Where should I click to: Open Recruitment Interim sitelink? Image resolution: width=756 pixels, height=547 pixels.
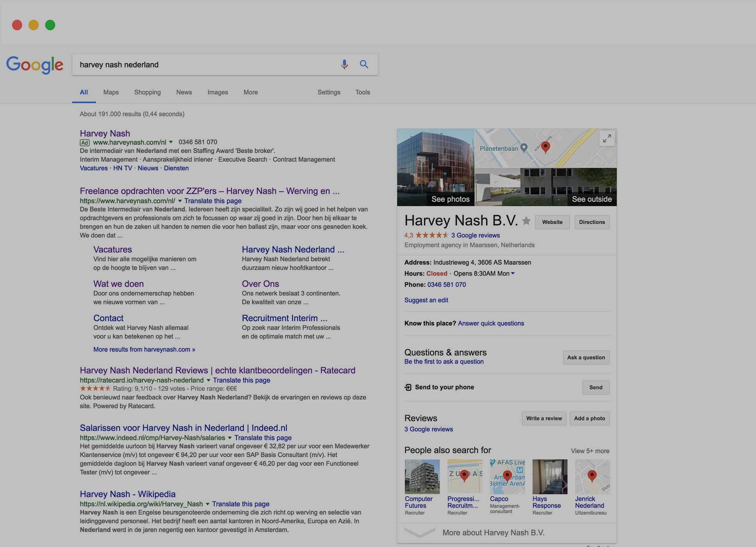pos(284,318)
